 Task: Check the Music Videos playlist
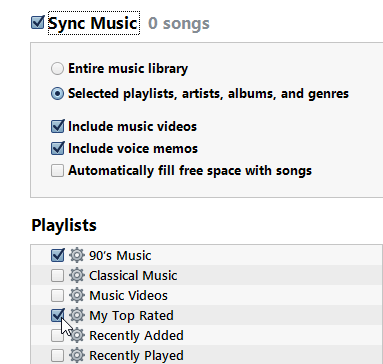pyautogui.click(x=57, y=296)
